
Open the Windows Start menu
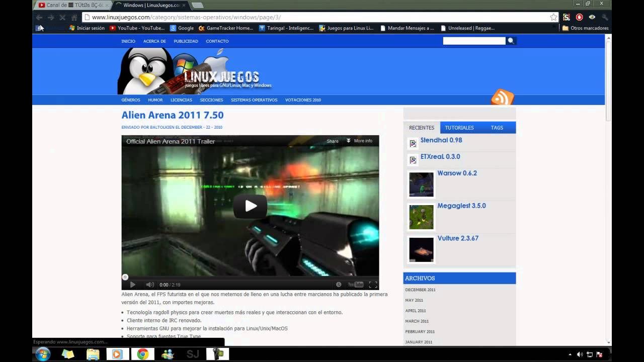click(x=43, y=354)
